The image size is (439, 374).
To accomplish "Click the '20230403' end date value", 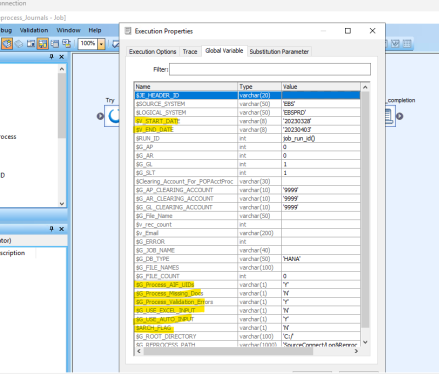I will click(x=297, y=130).
